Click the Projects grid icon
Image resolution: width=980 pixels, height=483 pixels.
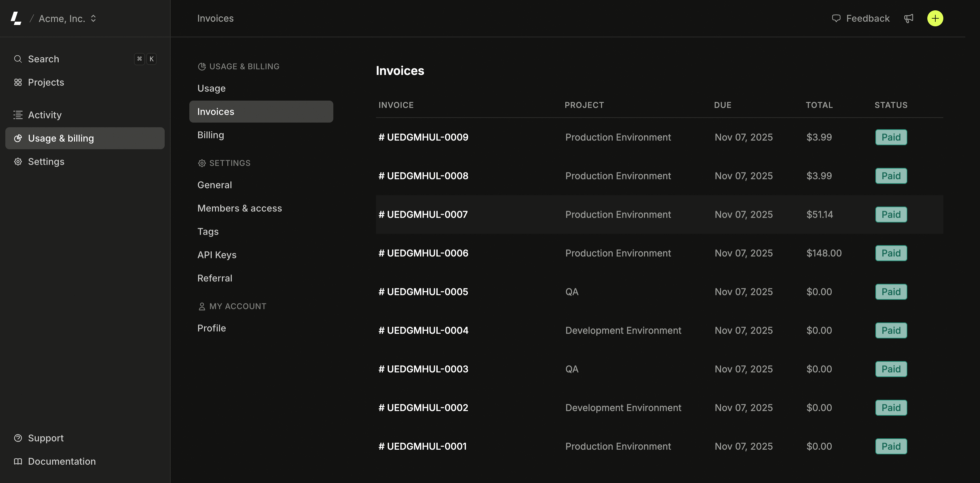pyautogui.click(x=17, y=82)
